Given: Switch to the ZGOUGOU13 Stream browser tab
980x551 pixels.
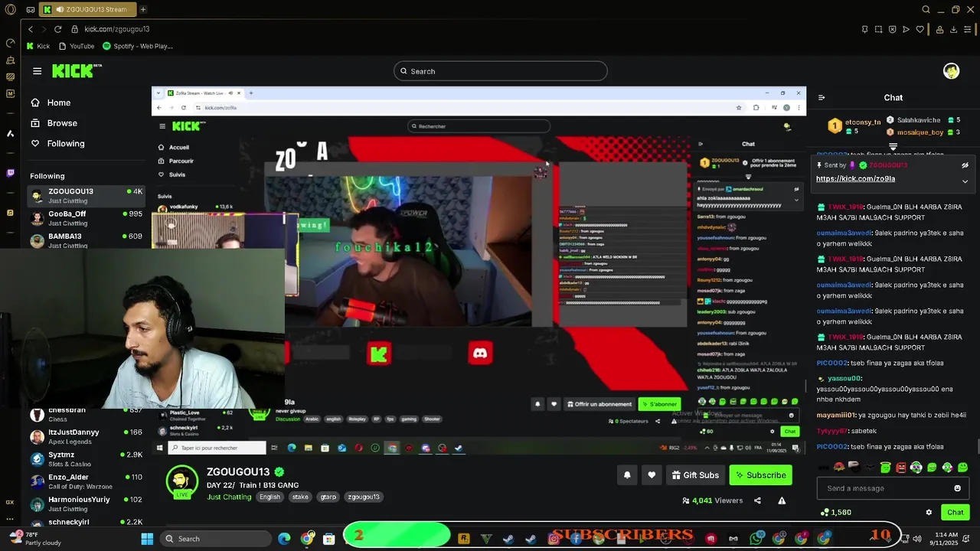Looking at the screenshot, I should [x=87, y=9].
